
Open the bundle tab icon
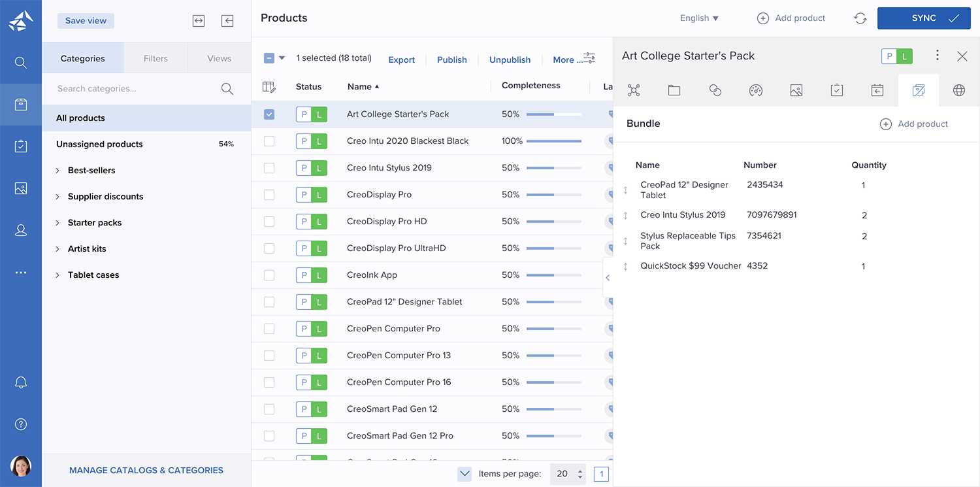(x=919, y=90)
